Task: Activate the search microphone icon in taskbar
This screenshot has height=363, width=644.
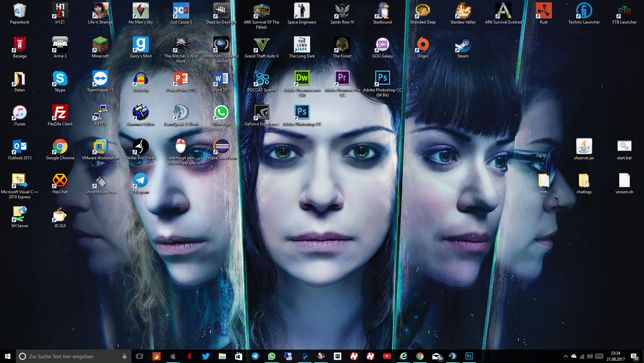Action: [x=124, y=356]
